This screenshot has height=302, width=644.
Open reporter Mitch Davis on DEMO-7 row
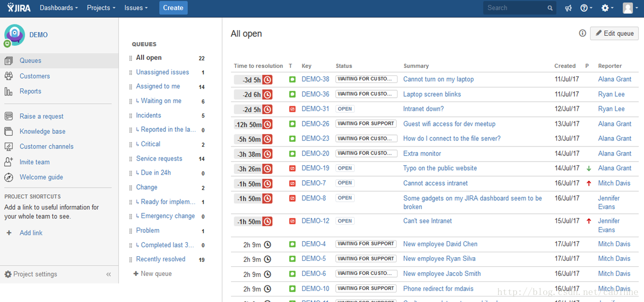[614, 183]
